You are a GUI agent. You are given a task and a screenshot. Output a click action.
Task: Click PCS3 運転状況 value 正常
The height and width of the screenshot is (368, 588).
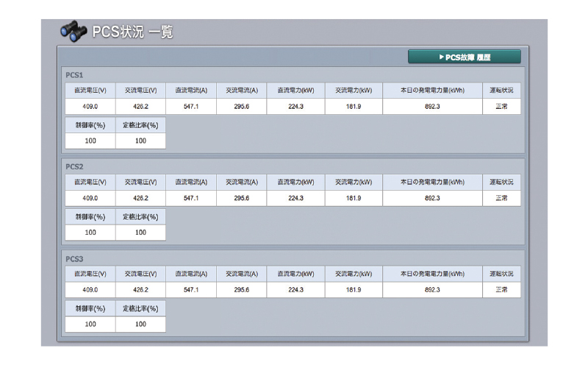[x=502, y=290]
